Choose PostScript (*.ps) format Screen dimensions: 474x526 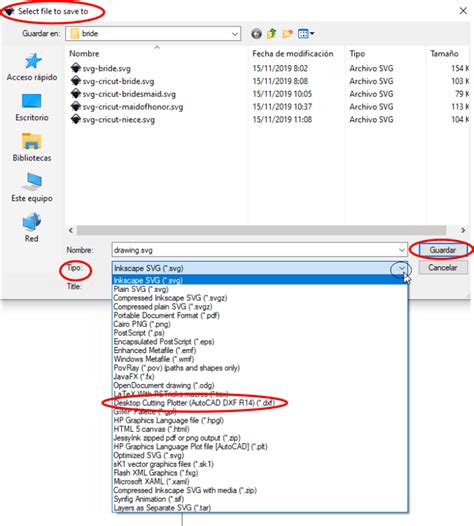260,333
